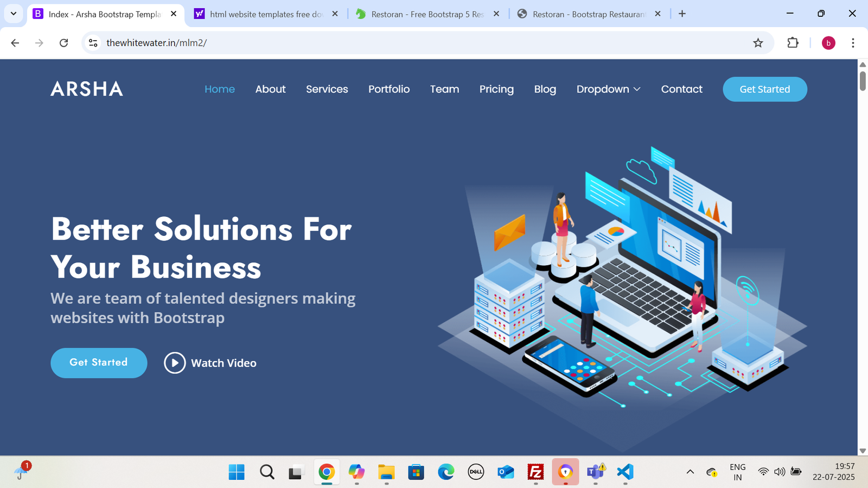
Task: Open the Chrome profile avatar
Action: click(828, 43)
